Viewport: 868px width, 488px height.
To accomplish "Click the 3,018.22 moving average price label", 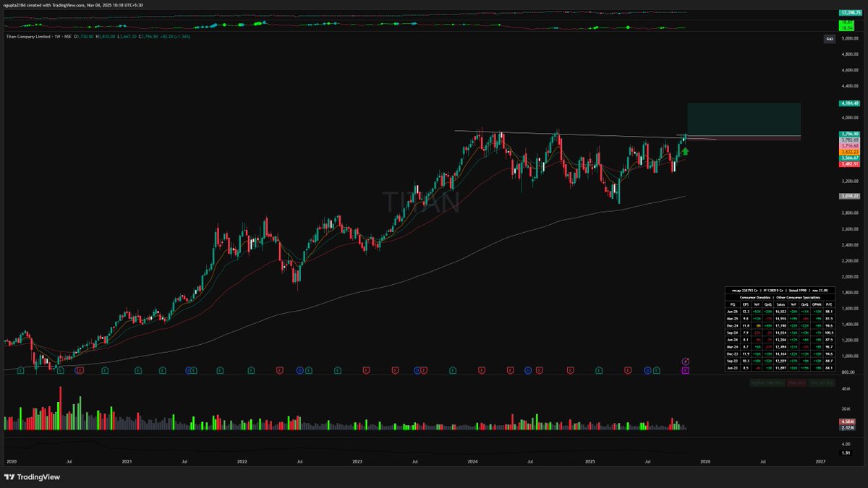I will click(x=848, y=196).
